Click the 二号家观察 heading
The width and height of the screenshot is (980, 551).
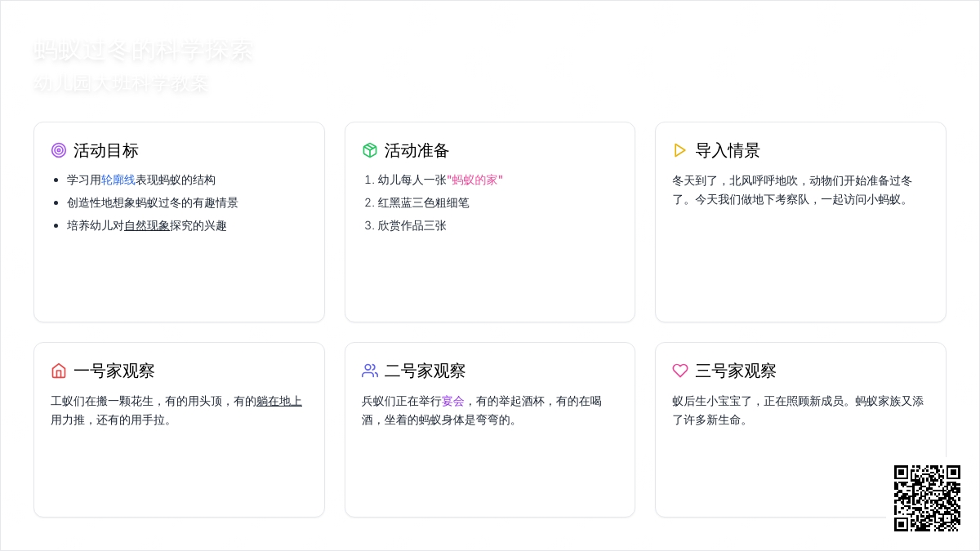click(x=425, y=371)
